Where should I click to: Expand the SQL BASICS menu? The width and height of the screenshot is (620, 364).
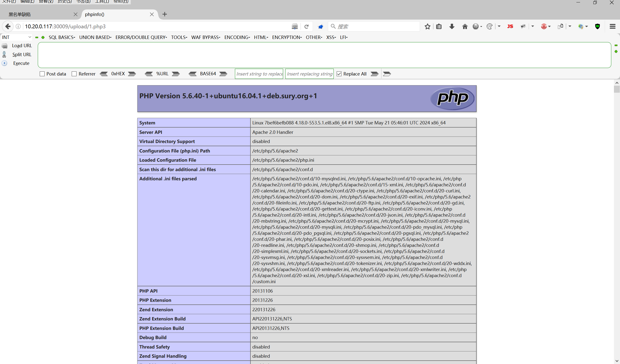(62, 37)
